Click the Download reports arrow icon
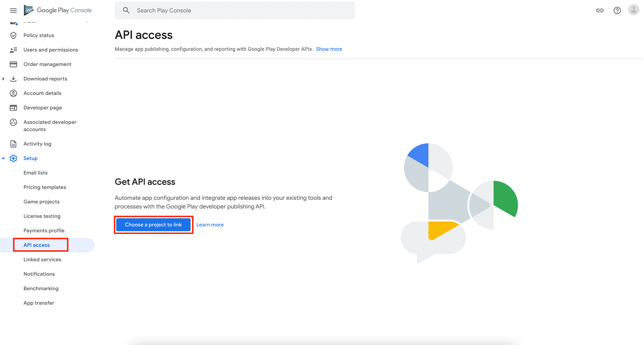The height and width of the screenshot is (345, 644). pos(13,79)
